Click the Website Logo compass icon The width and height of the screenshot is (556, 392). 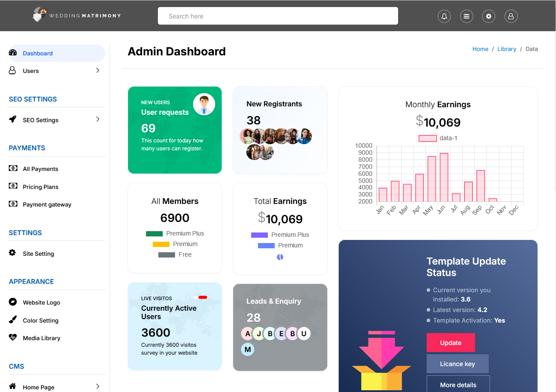pos(13,302)
